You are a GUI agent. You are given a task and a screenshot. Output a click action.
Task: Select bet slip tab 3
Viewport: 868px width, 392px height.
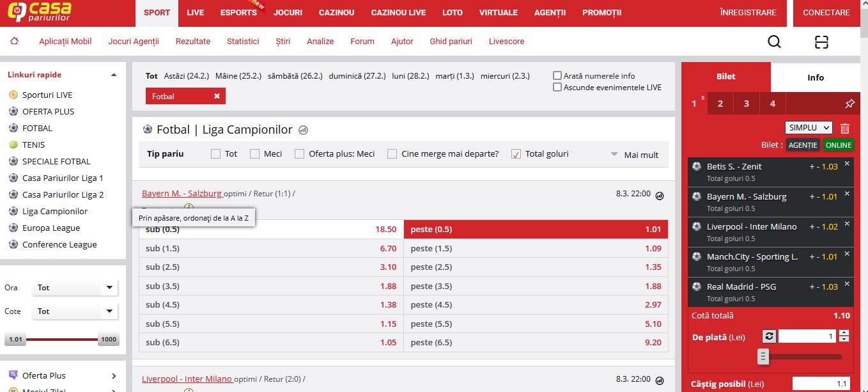(x=747, y=104)
